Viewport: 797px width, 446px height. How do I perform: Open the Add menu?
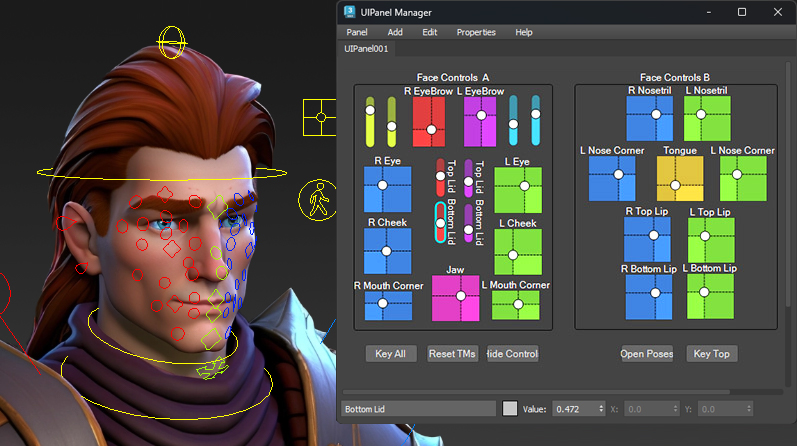click(x=395, y=32)
